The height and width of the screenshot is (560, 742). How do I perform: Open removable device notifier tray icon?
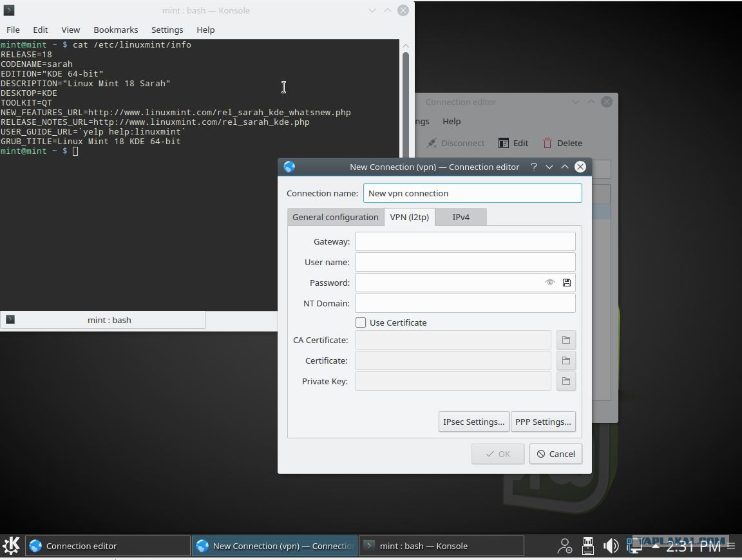pyautogui.click(x=587, y=546)
